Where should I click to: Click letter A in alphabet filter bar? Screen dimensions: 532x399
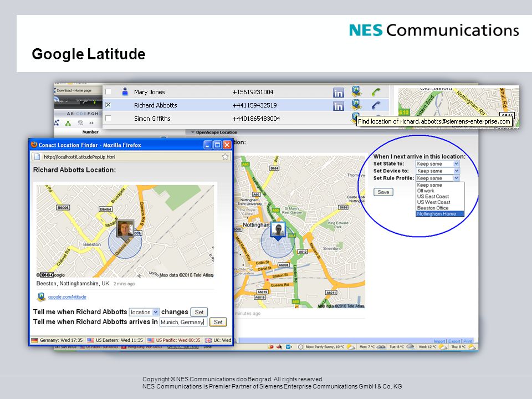[x=69, y=114]
